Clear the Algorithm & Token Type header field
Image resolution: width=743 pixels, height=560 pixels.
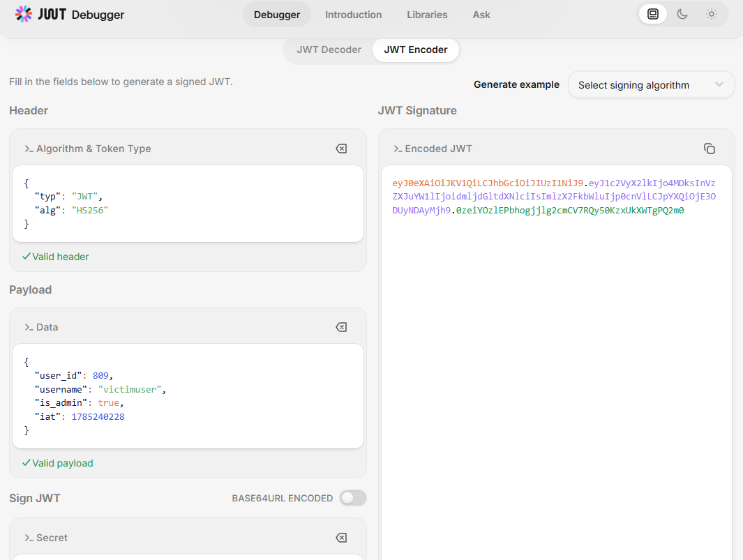coord(341,149)
